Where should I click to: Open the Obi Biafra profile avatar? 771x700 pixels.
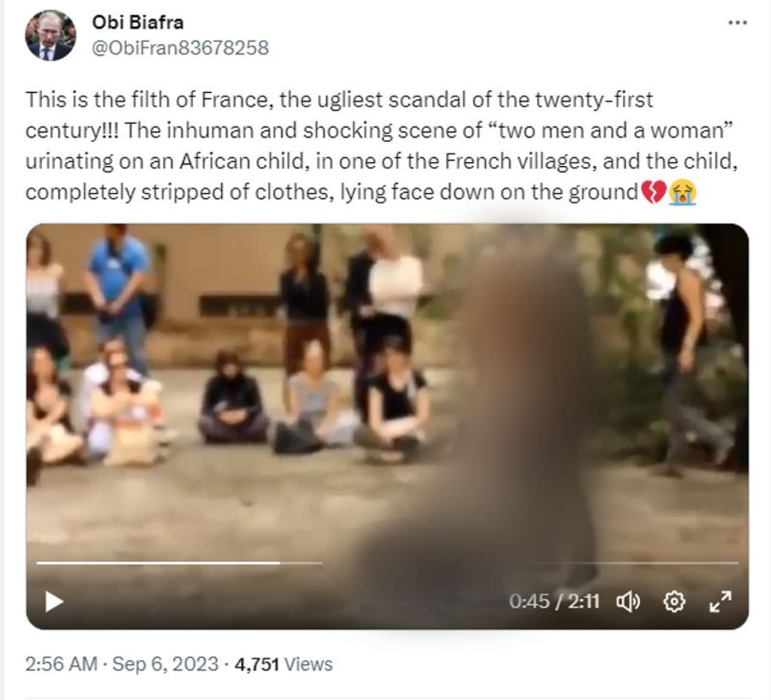(50, 35)
